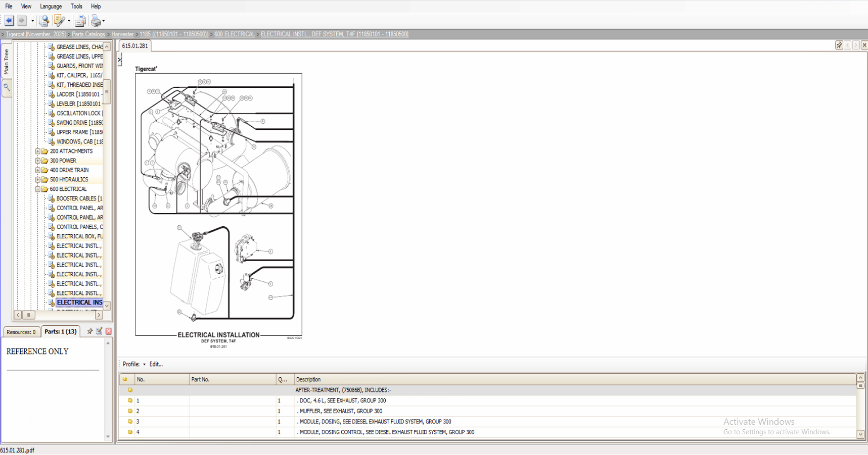This screenshot has width=868, height=455.
Task: Click the Edit... button next to Profile
Action: click(156, 364)
